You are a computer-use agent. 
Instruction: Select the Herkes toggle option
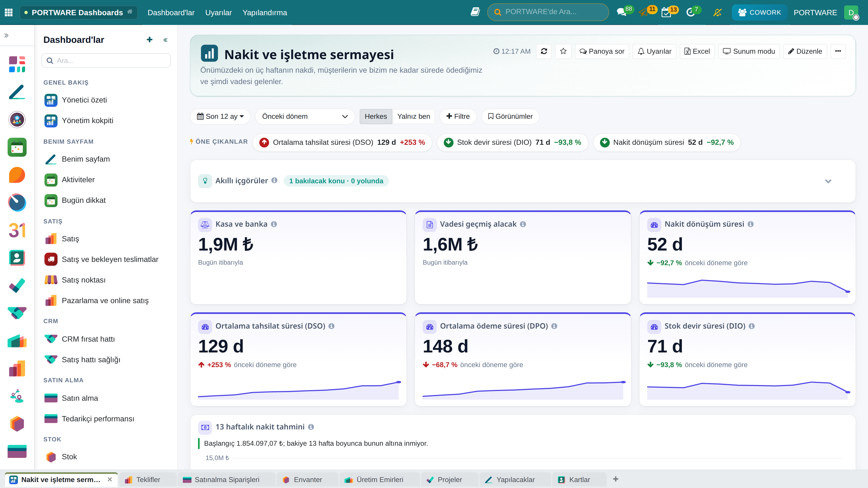coord(376,116)
